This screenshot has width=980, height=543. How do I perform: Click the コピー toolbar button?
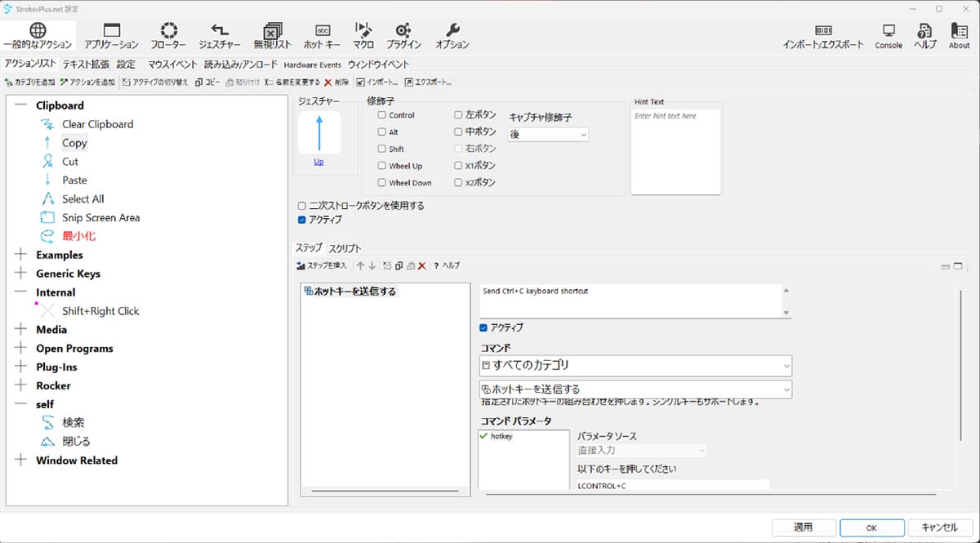(x=207, y=82)
